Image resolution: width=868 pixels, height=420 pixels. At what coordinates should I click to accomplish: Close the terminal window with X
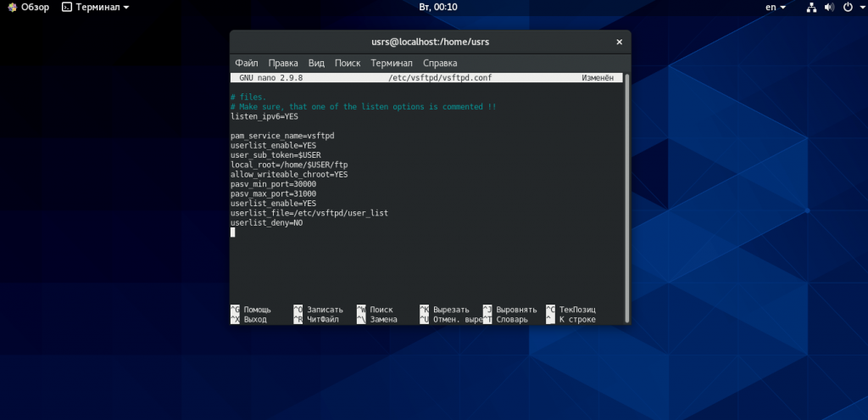(619, 42)
